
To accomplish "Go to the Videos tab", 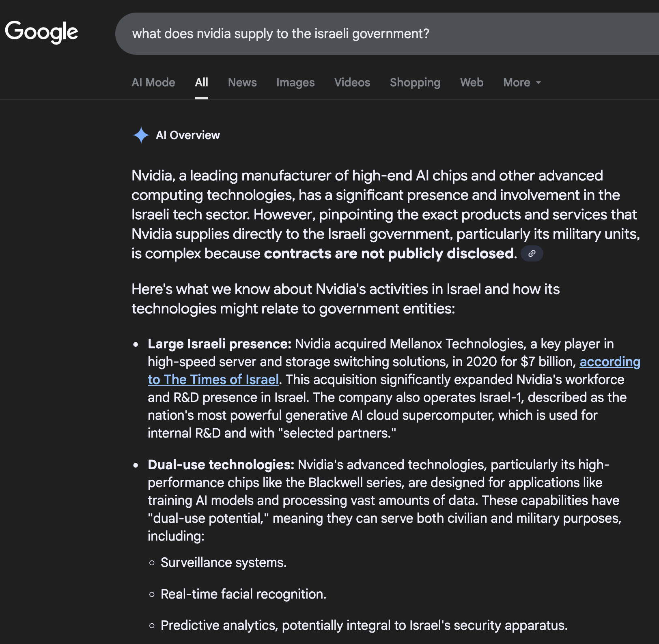I will [352, 82].
